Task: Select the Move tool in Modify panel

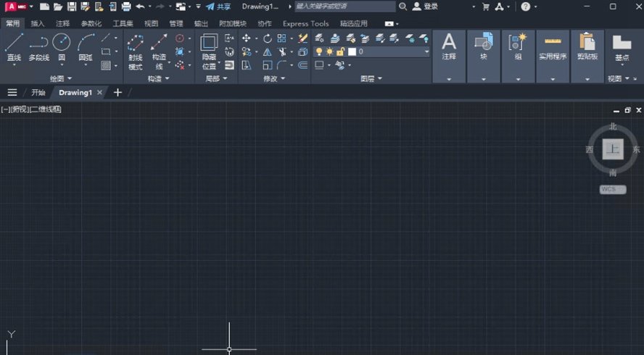Action: coord(247,38)
